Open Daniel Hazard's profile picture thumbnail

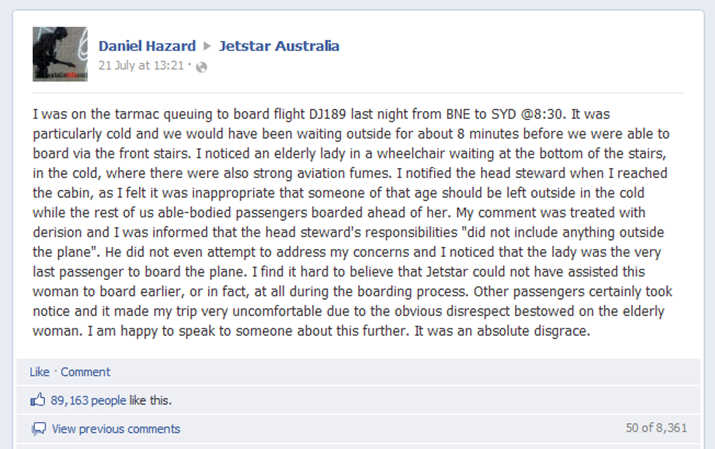point(60,54)
